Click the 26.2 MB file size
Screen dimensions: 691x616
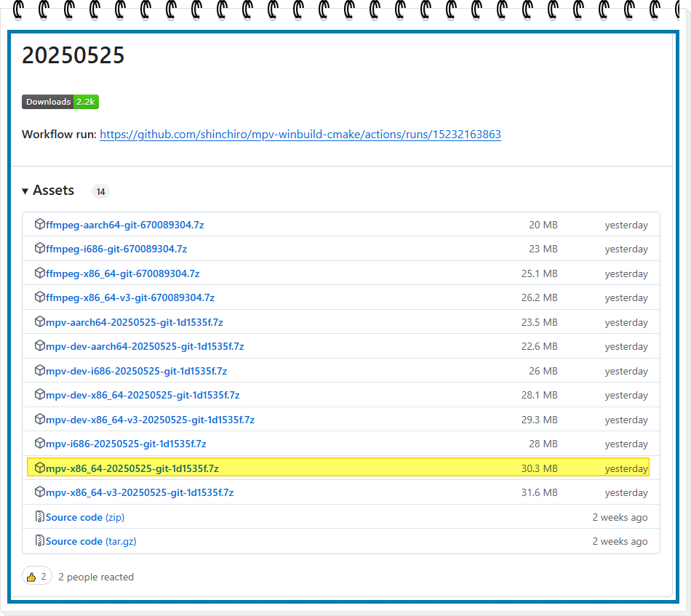tap(540, 298)
